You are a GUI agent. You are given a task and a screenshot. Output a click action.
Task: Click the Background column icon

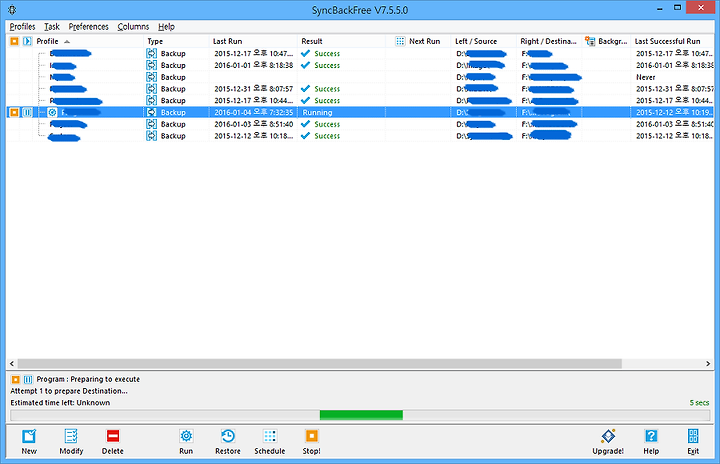(x=590, y=41)
